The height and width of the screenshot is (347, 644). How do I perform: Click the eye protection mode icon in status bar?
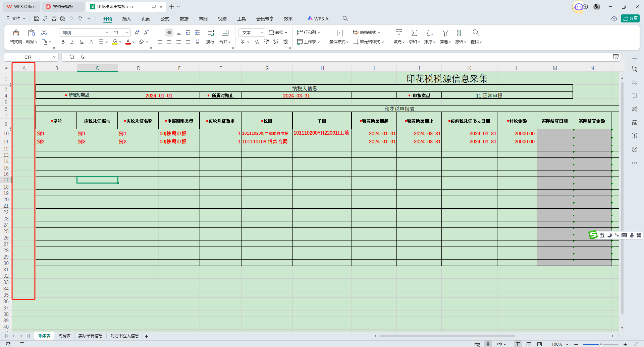(488, 344)
